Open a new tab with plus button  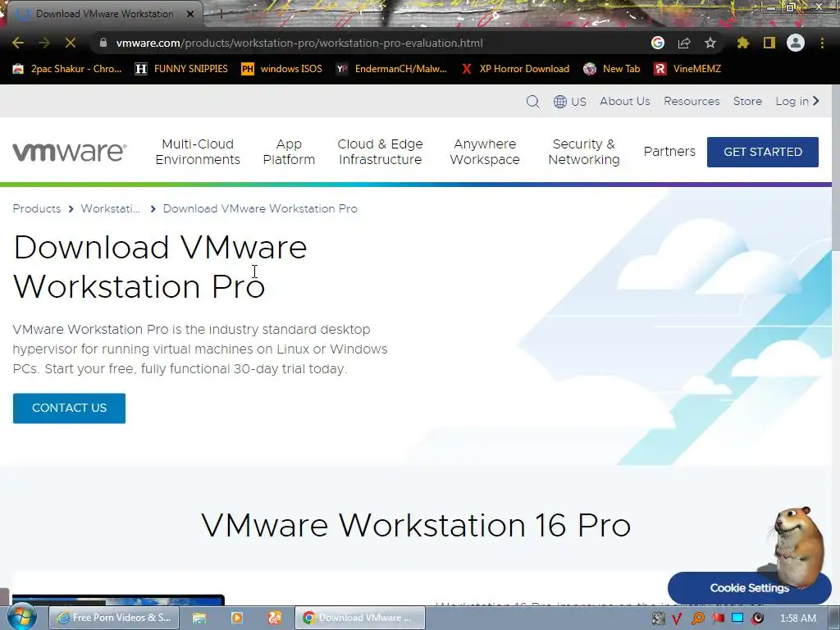220,14
